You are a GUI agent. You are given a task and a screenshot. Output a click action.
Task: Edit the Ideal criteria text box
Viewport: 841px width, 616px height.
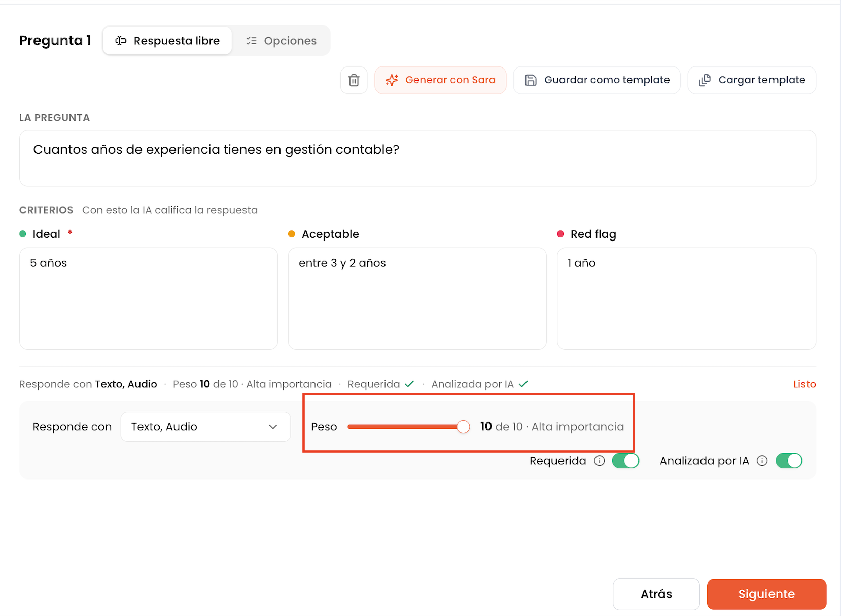(149, 298)
